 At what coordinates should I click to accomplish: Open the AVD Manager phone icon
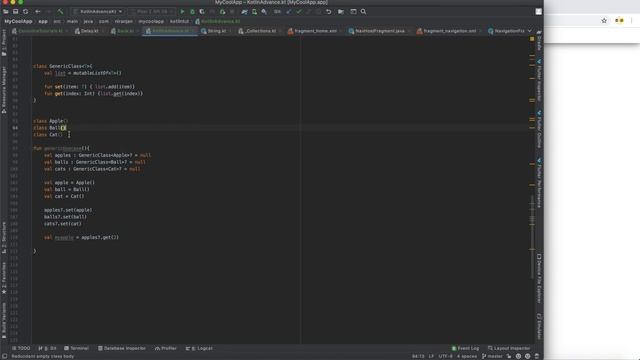point(254,12)
